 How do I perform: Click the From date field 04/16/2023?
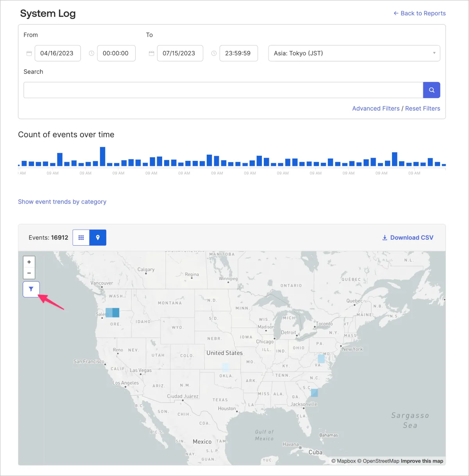(x=57, y=53)
